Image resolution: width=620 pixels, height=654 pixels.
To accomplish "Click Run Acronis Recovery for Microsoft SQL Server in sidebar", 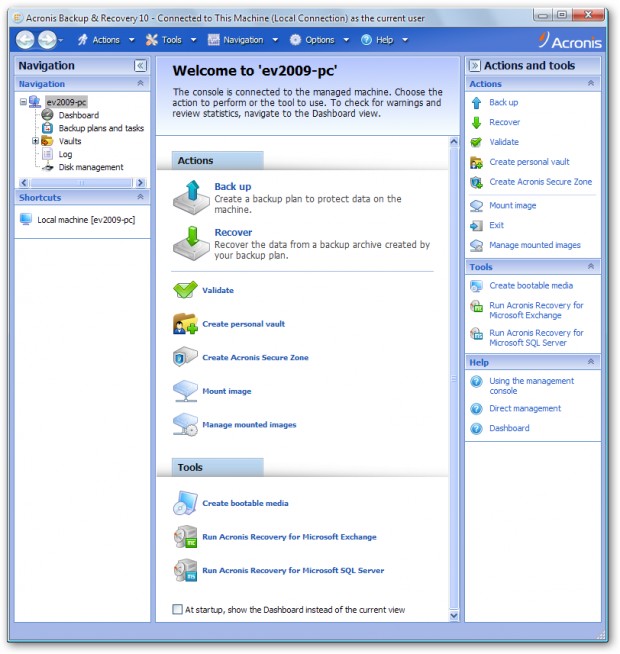I will point(536,338).
